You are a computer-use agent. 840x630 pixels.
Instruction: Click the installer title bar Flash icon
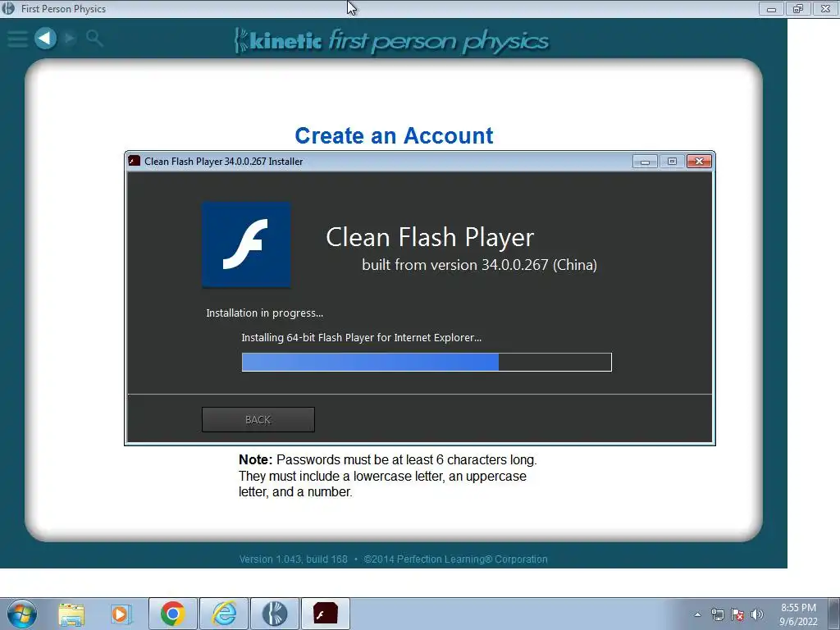tap(135, 161)
